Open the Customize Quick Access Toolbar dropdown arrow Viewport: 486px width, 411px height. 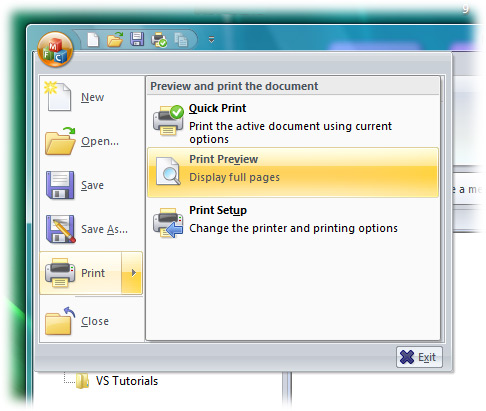[x=211, y=40]
